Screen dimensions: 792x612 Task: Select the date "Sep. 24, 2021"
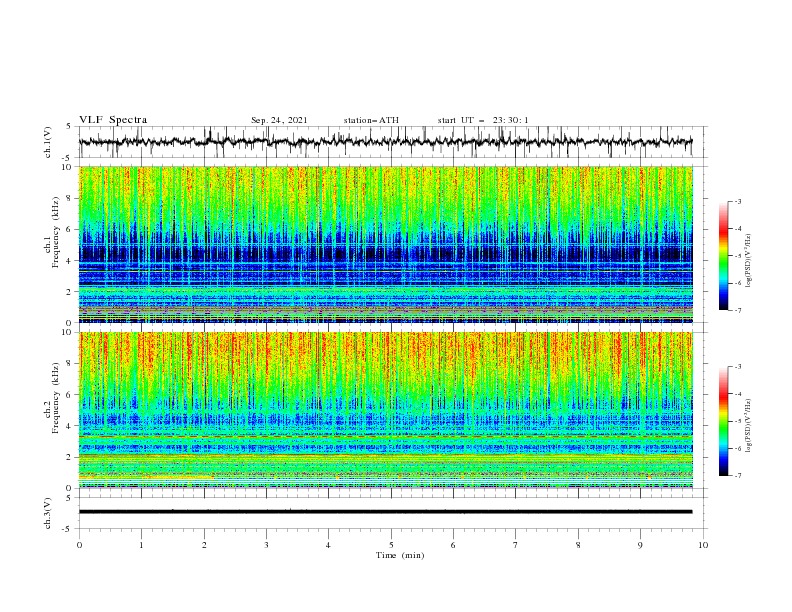click(x=279, y=120)
